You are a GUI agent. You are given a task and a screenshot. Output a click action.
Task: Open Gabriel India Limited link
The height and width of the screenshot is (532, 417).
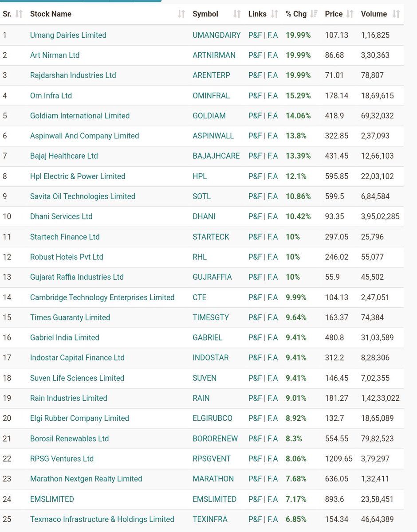click(x=65, y=338)
